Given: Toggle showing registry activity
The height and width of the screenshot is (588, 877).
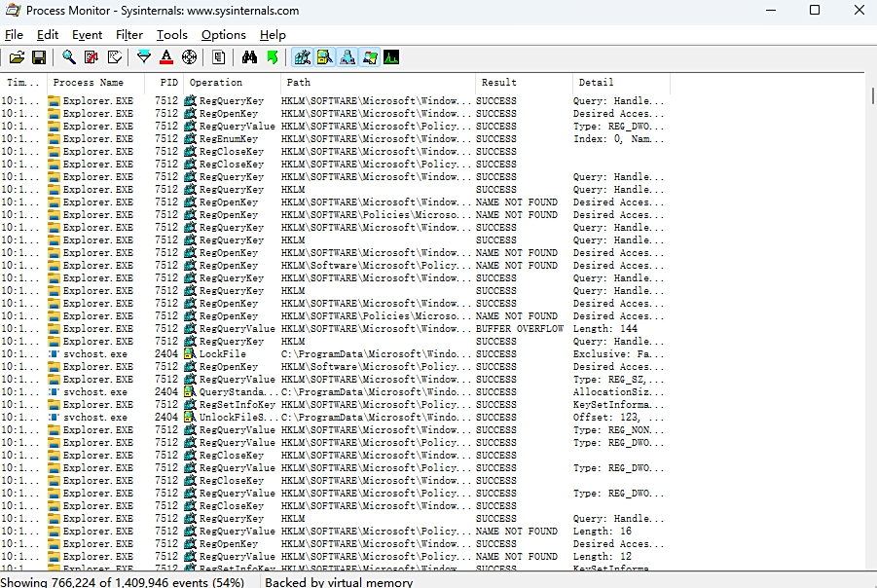Looking at the screenshot, I should pyautogui.click(x=302, y=56).
